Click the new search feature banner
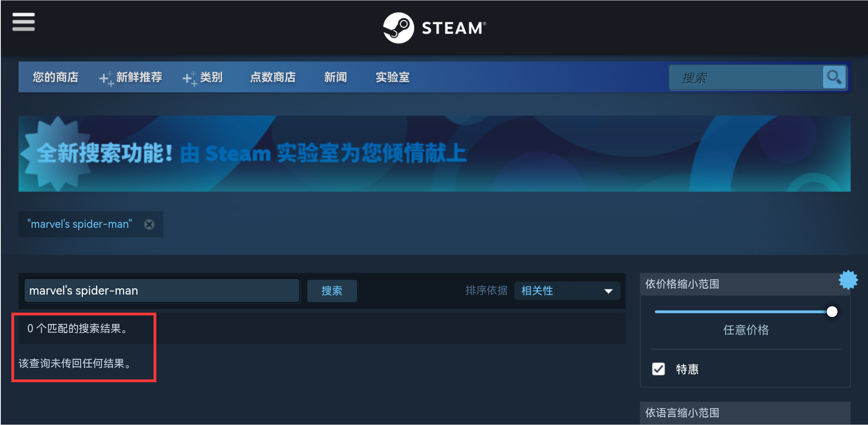Screen dimensions: 868x425 434,154
